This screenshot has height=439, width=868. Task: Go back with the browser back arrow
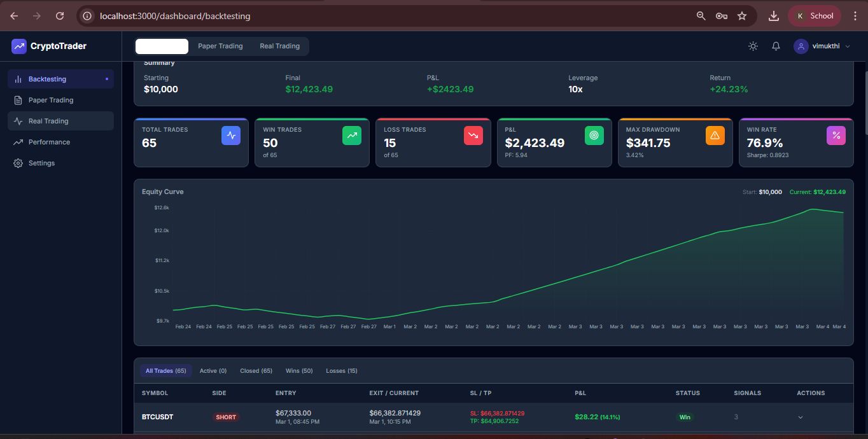(14, 16)
